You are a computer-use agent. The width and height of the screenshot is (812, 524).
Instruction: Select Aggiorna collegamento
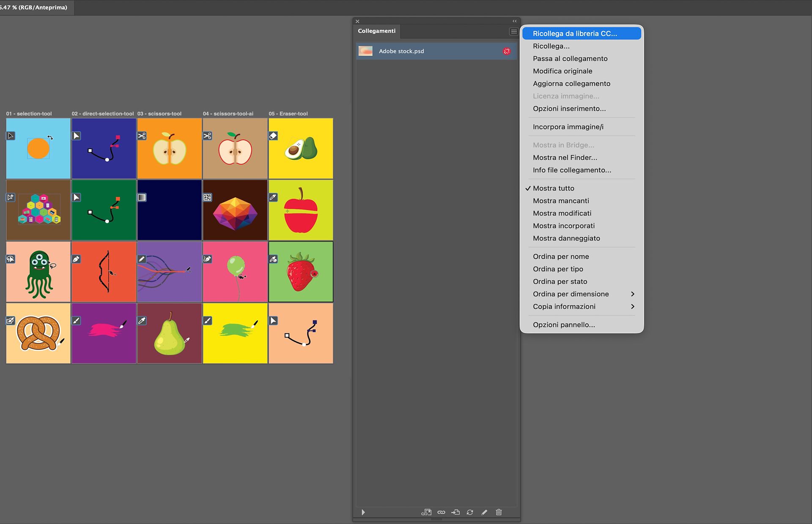[x=582, y=83]
